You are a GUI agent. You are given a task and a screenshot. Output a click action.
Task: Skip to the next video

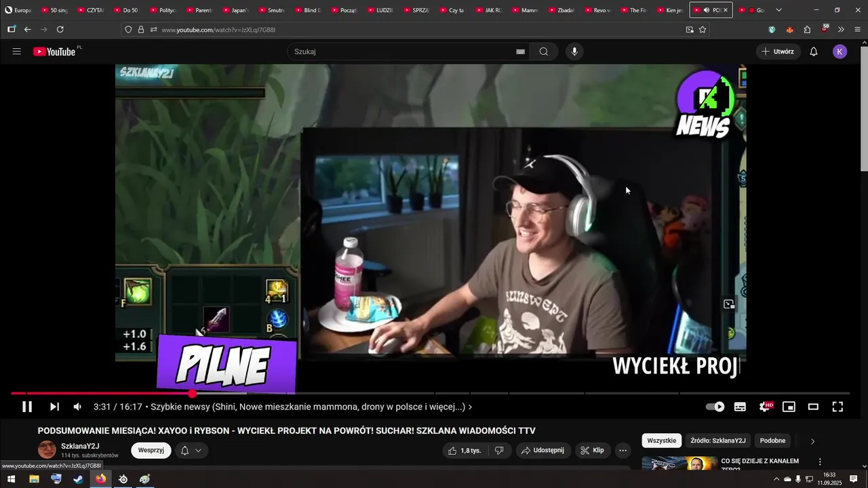click(x=54, y=407)
